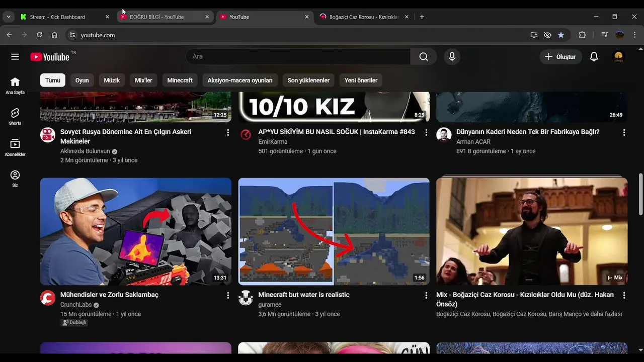
Task: View site information icon in address bar
Action: [x=72, y=35]
